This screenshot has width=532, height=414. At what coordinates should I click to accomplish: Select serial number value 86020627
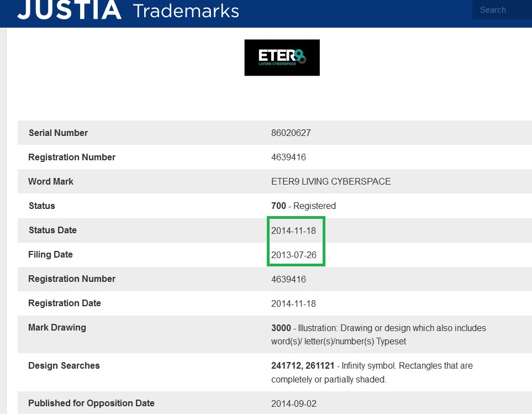291,133
